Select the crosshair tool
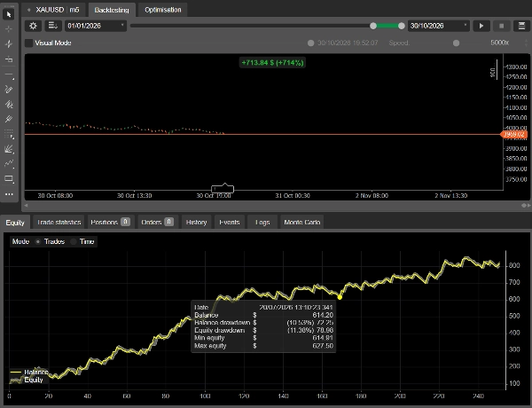The width and height of the screenshot is (532, 408). point(9,29)
